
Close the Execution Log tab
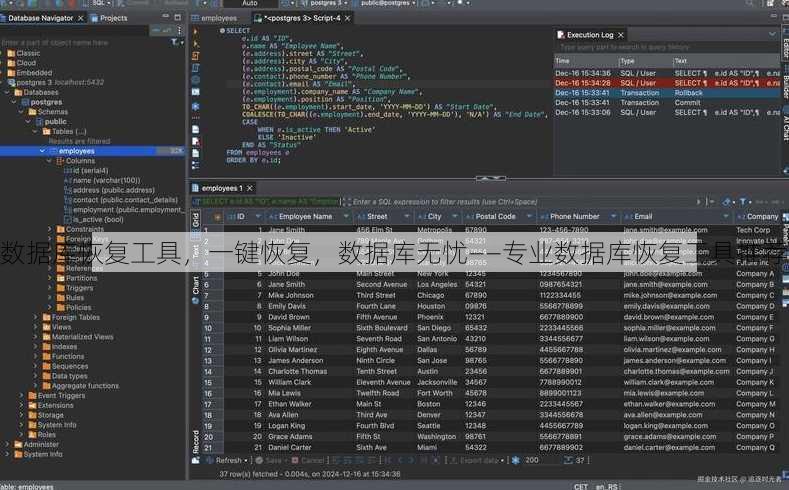coord(621,35)
